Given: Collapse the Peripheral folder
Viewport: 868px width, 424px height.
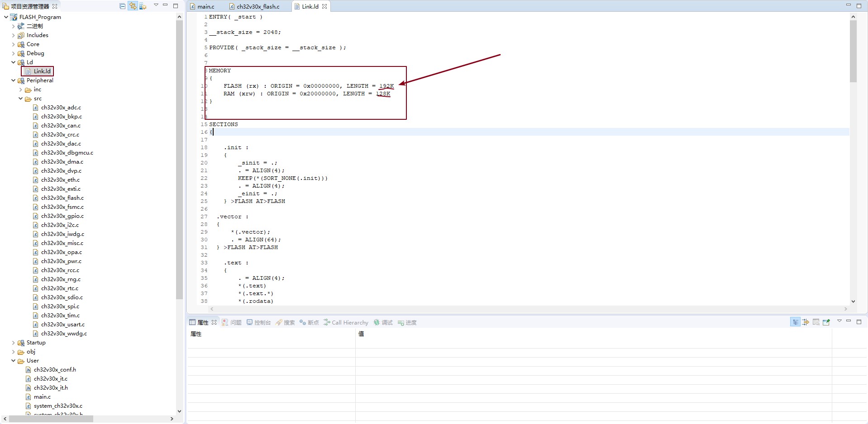Looking at the screenshot, I should tap(13, 80).
